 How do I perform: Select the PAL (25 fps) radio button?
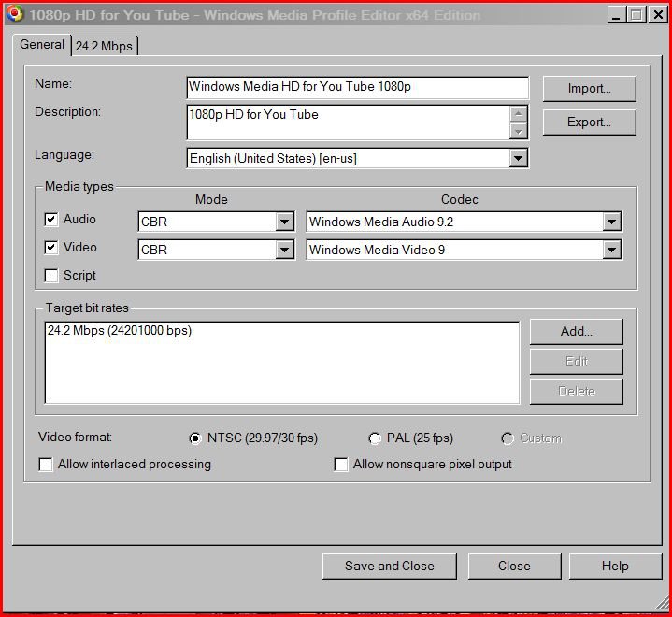[374, 438]
